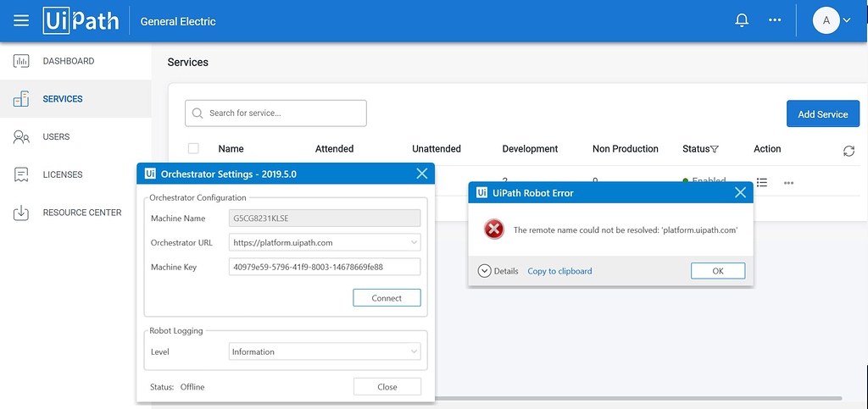Screen dimensions: 868x409
Task: Click the Close button in Orchestrator Settings
Action: coord(387,387)
